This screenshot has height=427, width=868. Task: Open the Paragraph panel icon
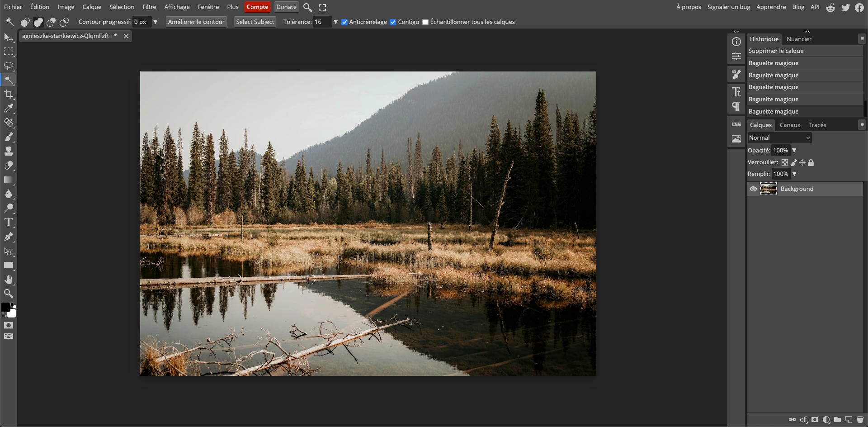coord(736,106)
